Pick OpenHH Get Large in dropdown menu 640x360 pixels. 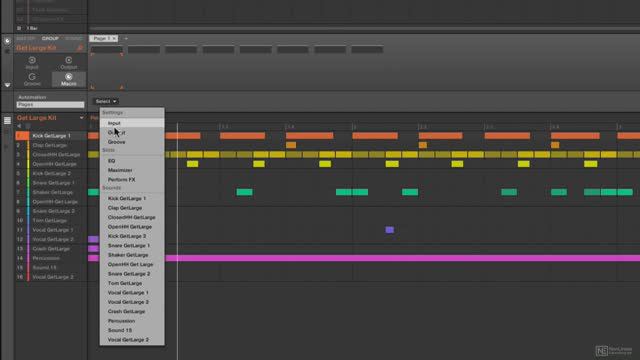[x=132, y=264]
